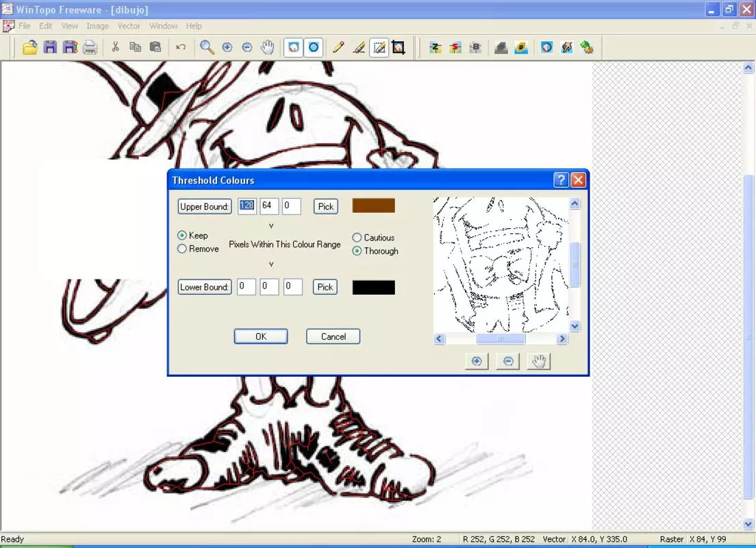Click the Upper Bound button
This screenshot has height=548, width=756.
205,206
